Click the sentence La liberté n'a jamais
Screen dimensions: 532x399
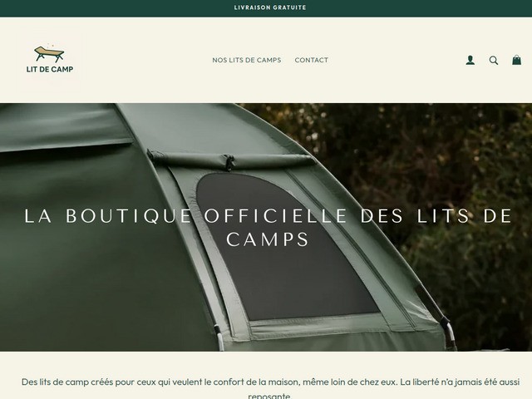460,382
